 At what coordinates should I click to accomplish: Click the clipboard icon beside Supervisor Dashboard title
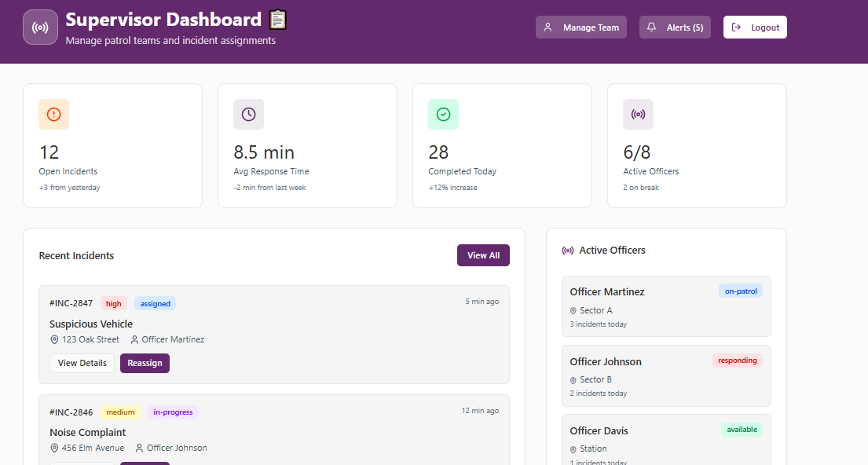(277, 20)
